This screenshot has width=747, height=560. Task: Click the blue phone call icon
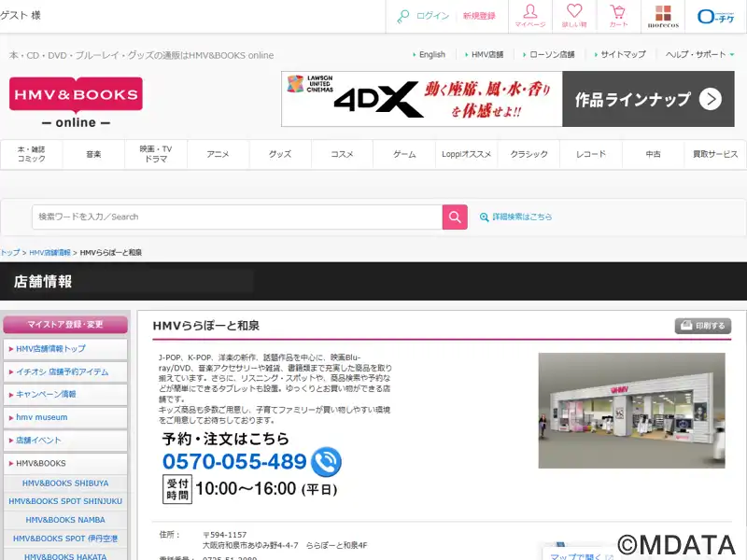click(x=326, y=461)
